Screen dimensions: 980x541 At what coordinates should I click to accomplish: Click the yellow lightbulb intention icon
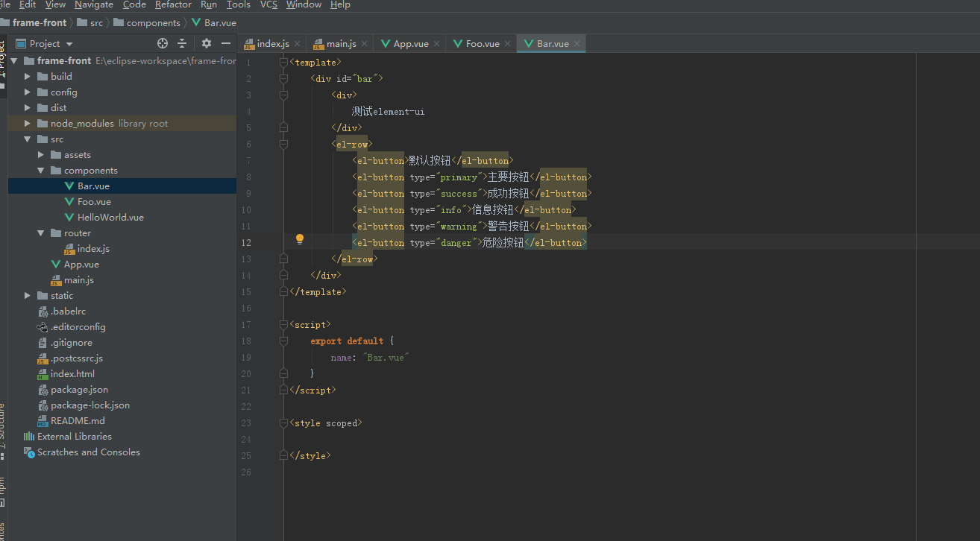pyautogui.click(x=300, y=239)
